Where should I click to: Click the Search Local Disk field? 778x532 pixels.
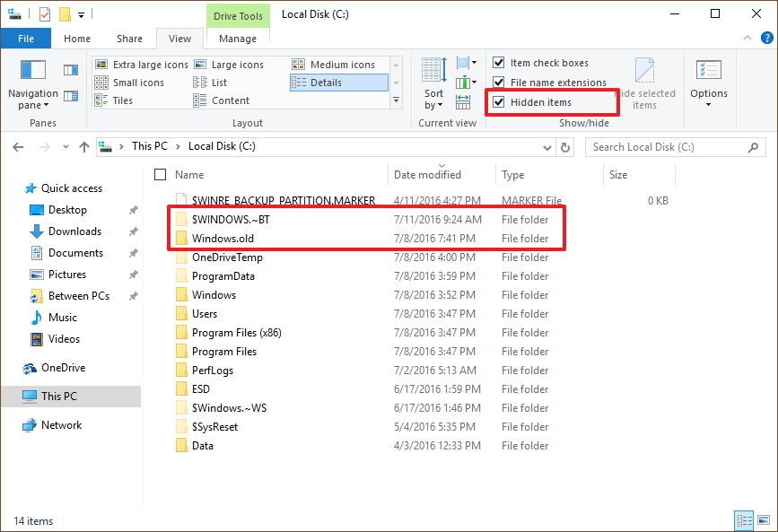click(676, 147)
